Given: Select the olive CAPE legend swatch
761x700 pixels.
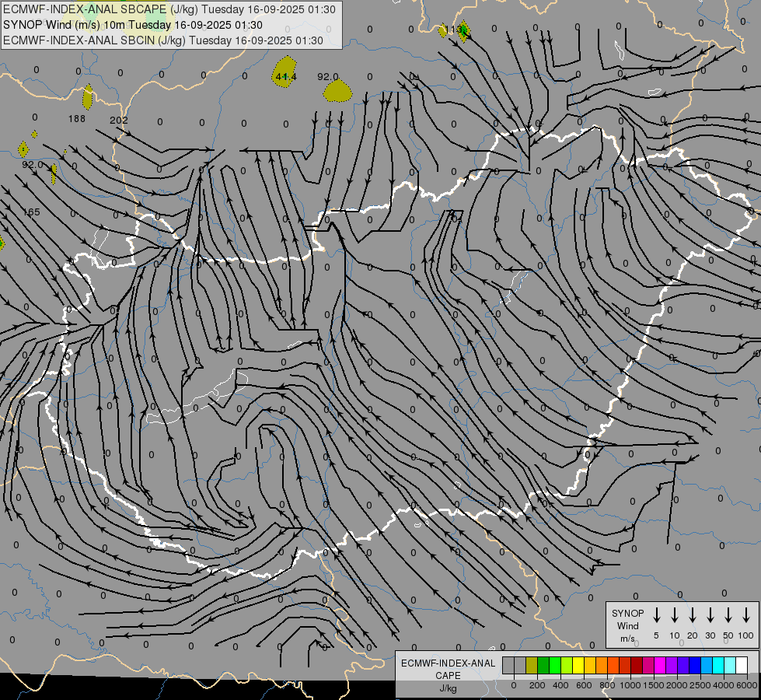Looking at the screenshot, I should [x=532, y=665].
